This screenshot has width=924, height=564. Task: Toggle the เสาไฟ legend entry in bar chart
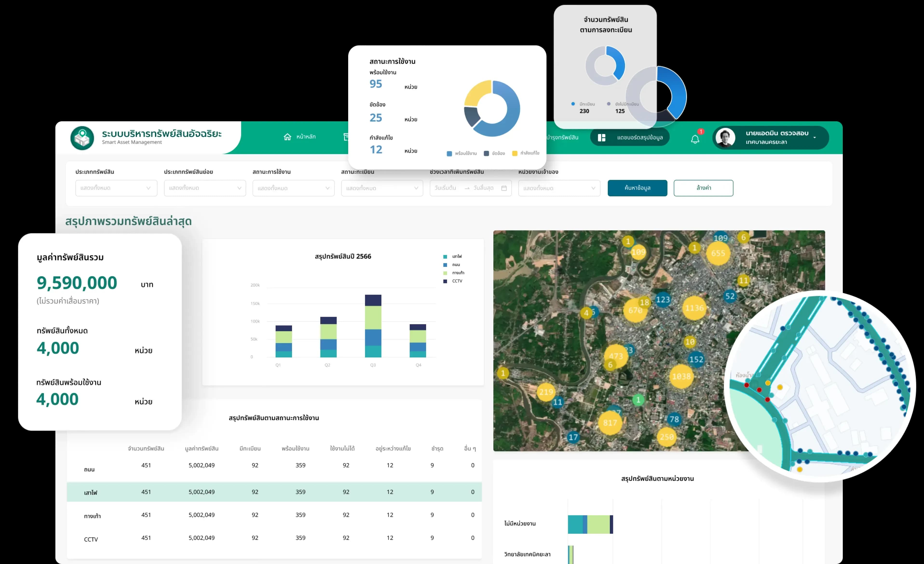coord(453,257)
